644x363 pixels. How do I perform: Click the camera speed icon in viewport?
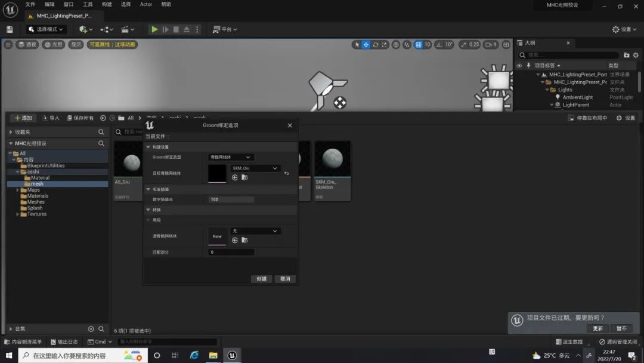[x=488, y=45]
